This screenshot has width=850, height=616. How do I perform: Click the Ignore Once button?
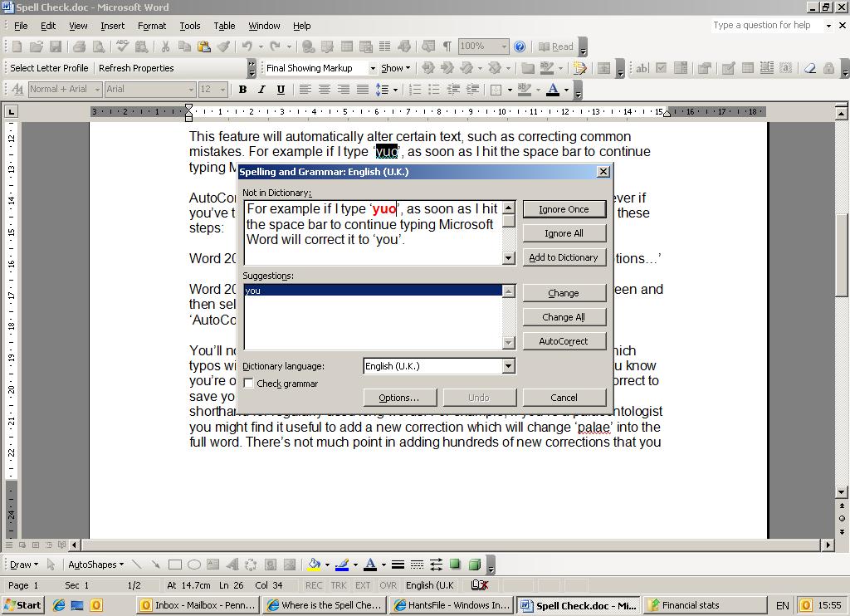(564, 209)
